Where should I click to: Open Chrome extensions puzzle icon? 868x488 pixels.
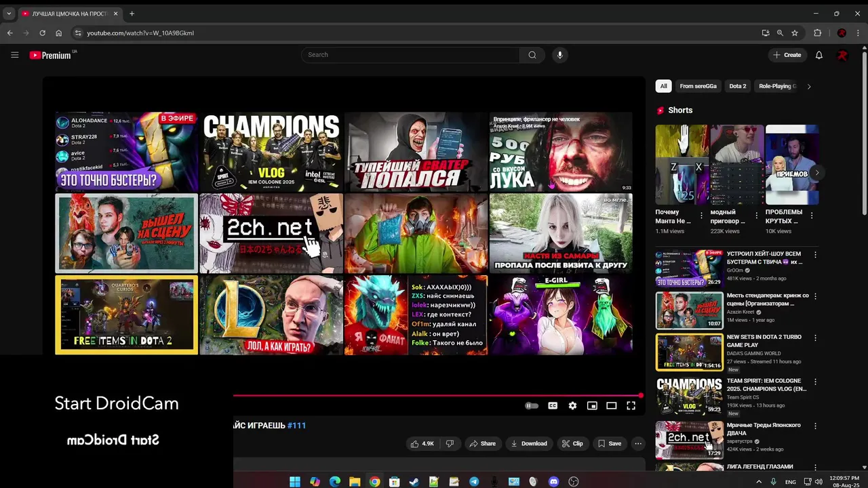817,33
